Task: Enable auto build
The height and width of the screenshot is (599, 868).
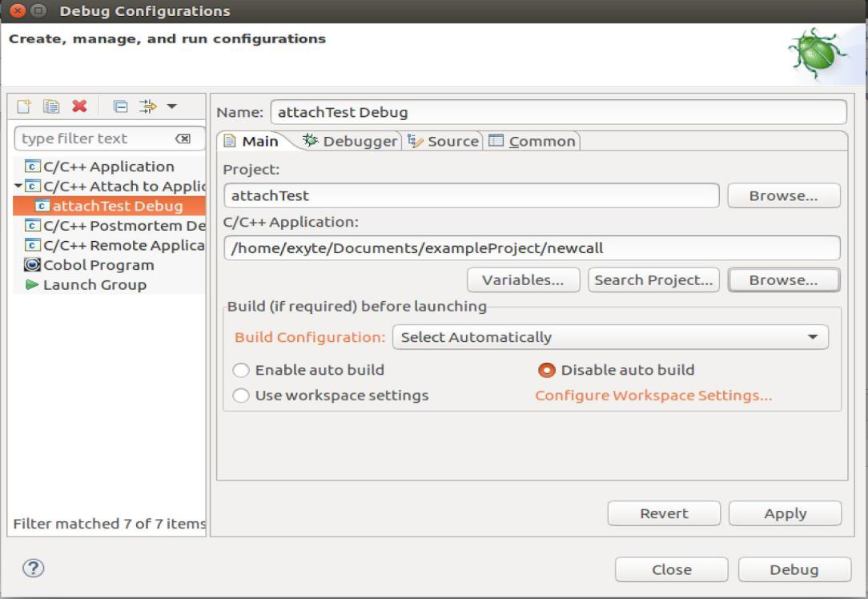Action: tap(241, 370)
